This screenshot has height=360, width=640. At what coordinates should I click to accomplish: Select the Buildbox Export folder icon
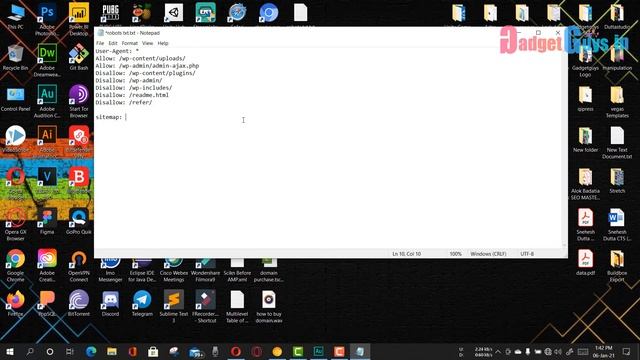pyautogui.click(x=617, y=265)
